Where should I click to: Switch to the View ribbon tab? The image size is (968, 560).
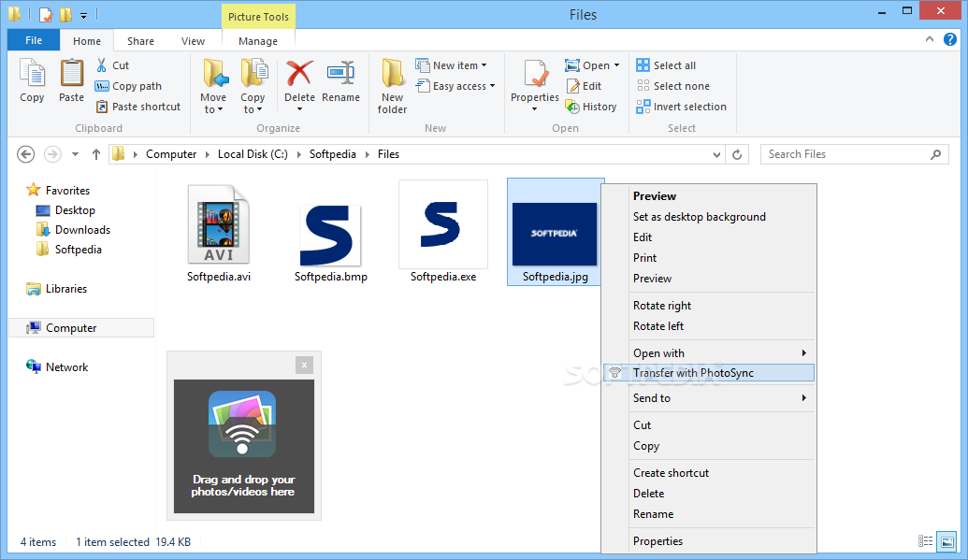(193, 41)
